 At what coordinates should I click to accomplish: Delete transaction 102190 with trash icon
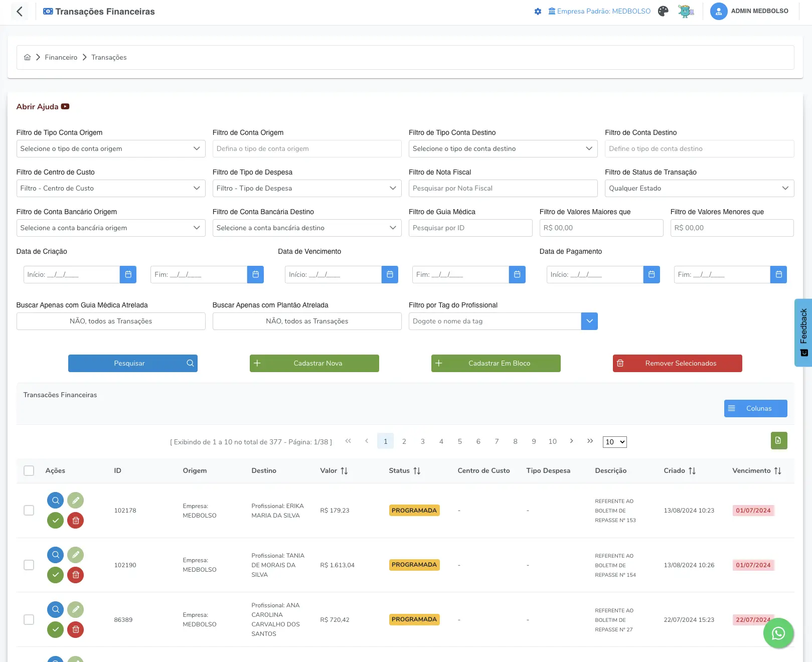[76, 575]
